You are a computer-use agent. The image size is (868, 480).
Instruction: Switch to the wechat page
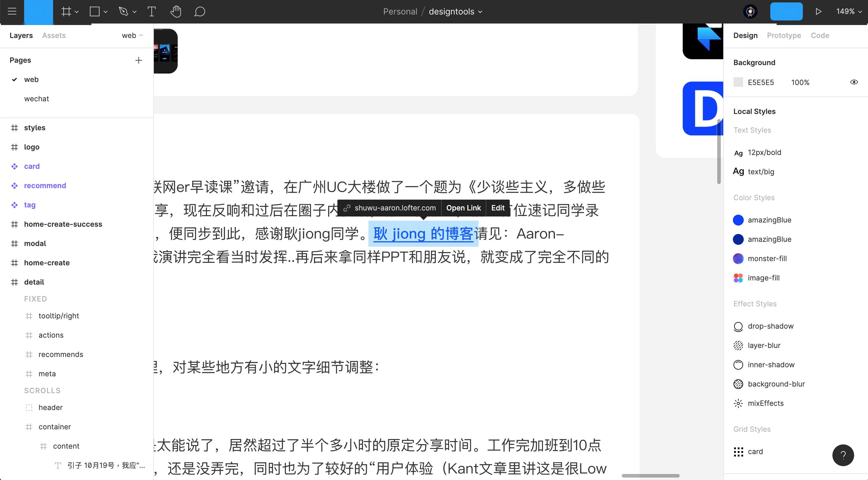(x=36, y=99)
